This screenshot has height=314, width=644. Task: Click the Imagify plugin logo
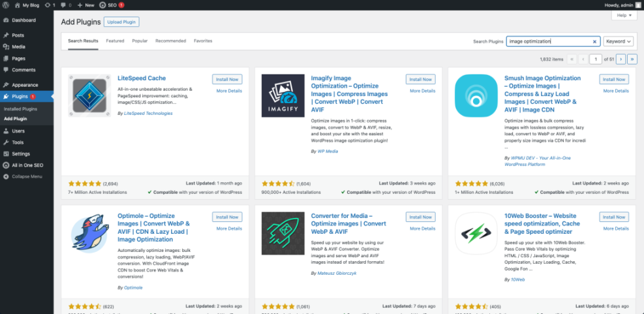point(283,96)
